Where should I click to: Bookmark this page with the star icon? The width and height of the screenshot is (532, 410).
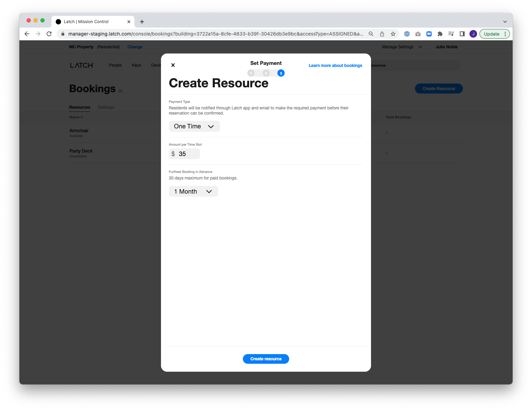click(393, 34)
